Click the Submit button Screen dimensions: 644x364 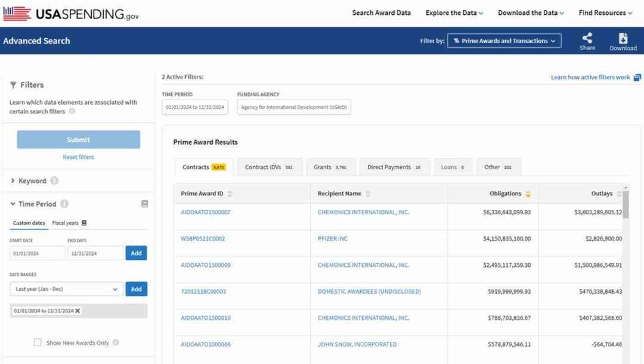(79, 139)
